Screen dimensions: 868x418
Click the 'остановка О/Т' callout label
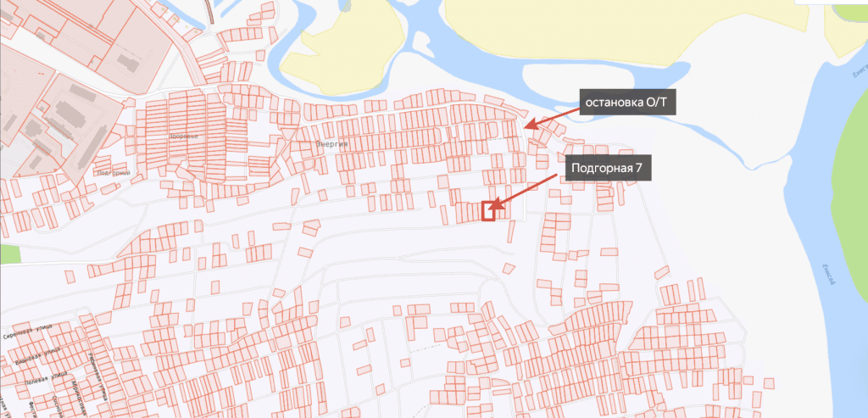(x=626, y=103)
